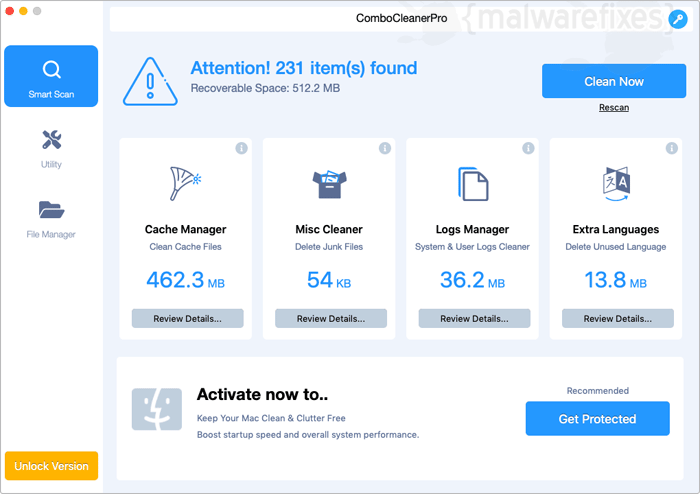Close the window with red button
Screen dimensions: 700x494
[9, 11]
